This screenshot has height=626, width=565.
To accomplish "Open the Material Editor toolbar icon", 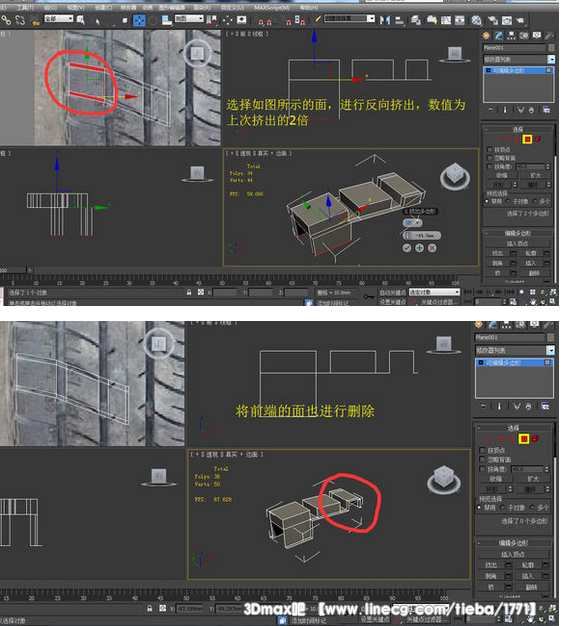I will [x=476, y=20].
